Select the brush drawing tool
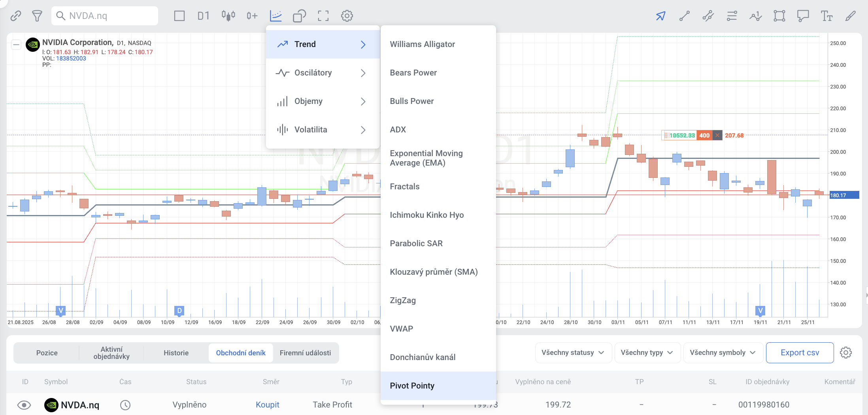Screen dimensions: 868x415 pyautogui.click(x=851, y=16)
